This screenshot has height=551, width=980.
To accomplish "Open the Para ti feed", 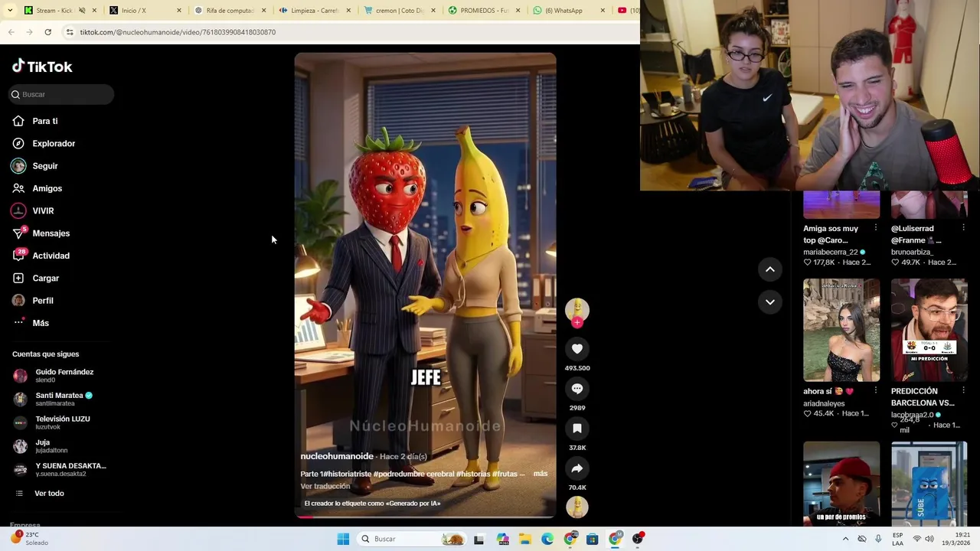I will pos(35,121).
